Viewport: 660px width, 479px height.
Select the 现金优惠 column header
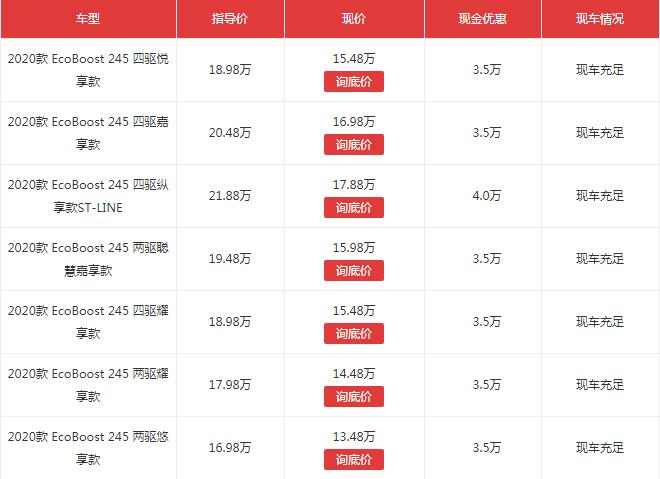click(482, 19)
